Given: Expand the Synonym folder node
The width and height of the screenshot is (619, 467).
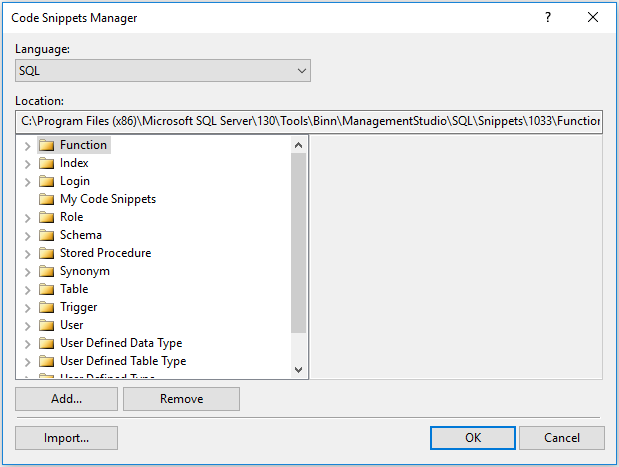Looking at the screenshot, I should click(x=27, y=271).
